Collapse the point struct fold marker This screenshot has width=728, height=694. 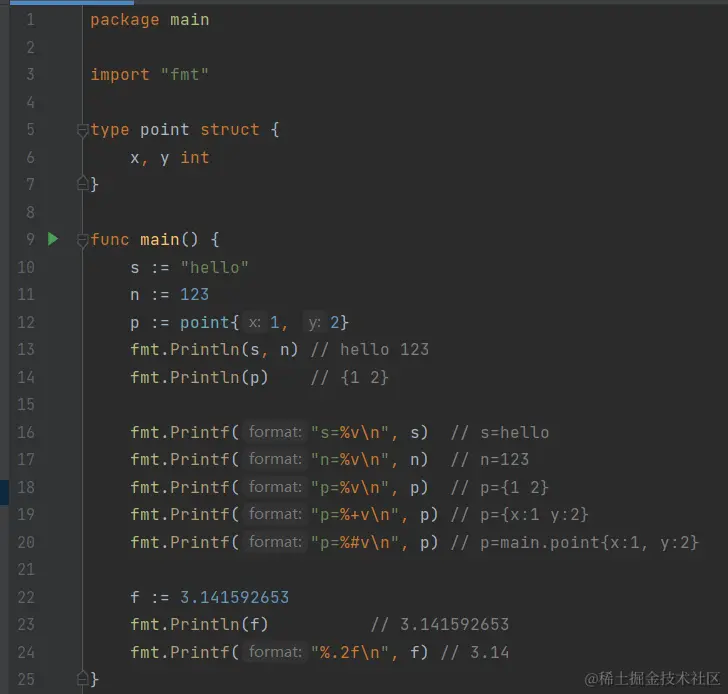pyautogui.click(x=83, y=130)
